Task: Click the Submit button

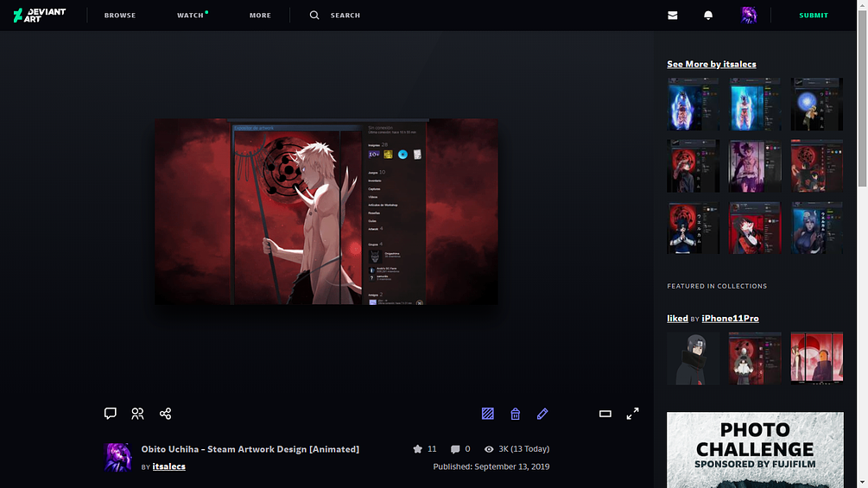Action: pyautogui.click(x=814, y=16)
